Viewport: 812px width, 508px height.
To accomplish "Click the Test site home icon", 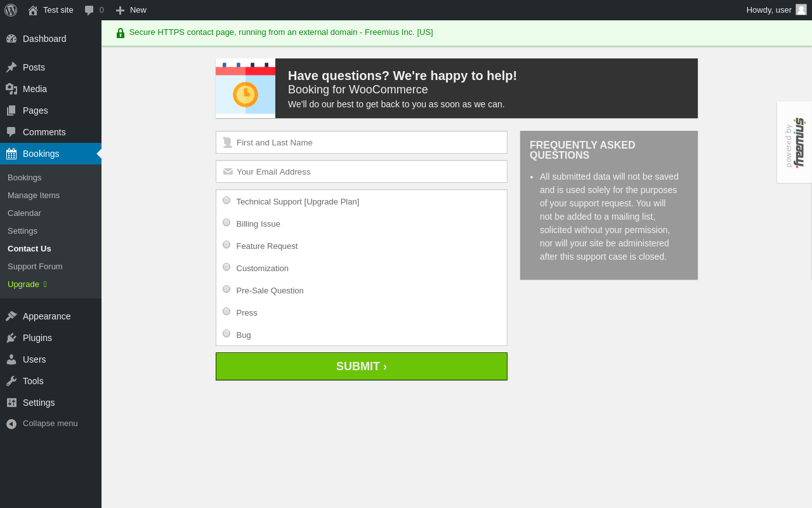I will click(33, 10).
